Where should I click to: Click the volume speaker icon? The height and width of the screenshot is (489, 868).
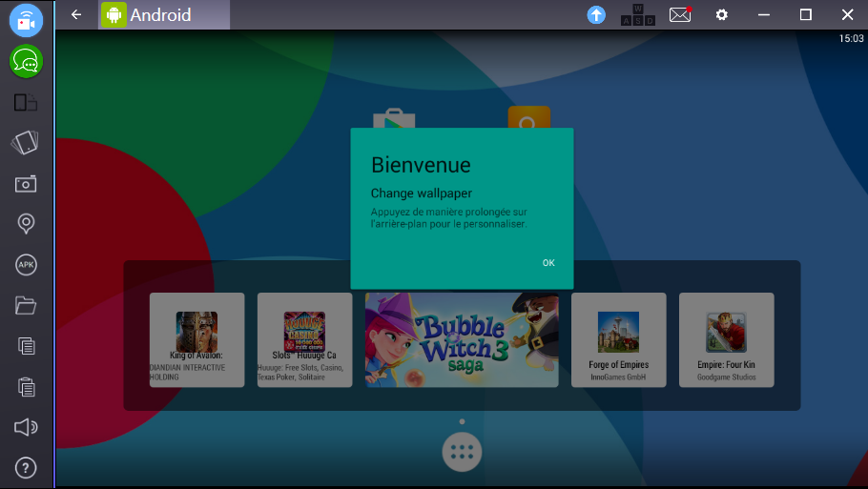point(26,427)
